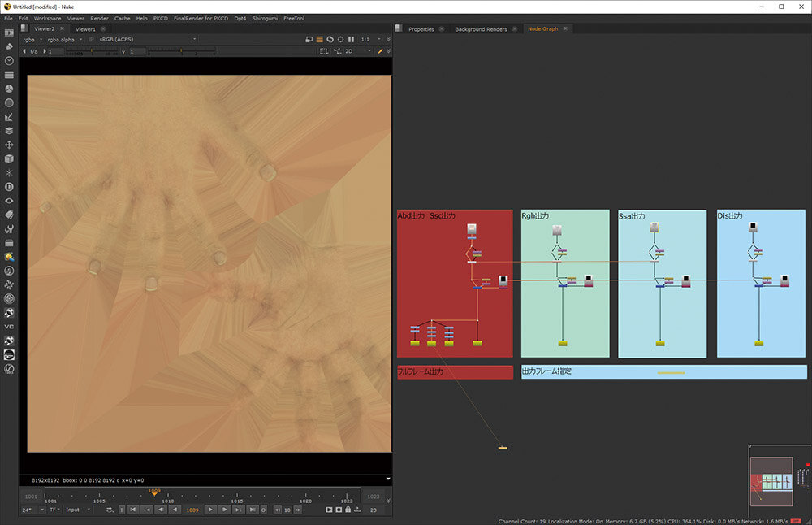Open the Merge nodes layers icon

(x=9, y=131)
